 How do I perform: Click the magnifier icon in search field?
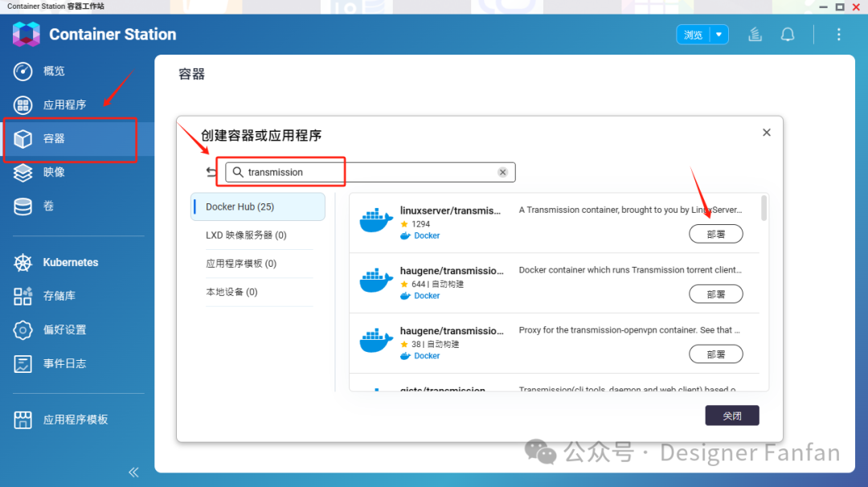point(238,172)
